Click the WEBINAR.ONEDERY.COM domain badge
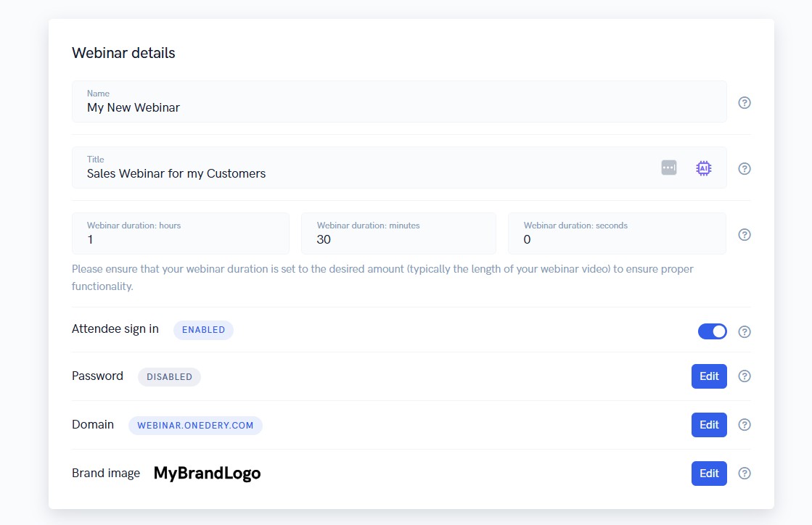The width and height of the screenshot is (812, 525). point(195,426)
